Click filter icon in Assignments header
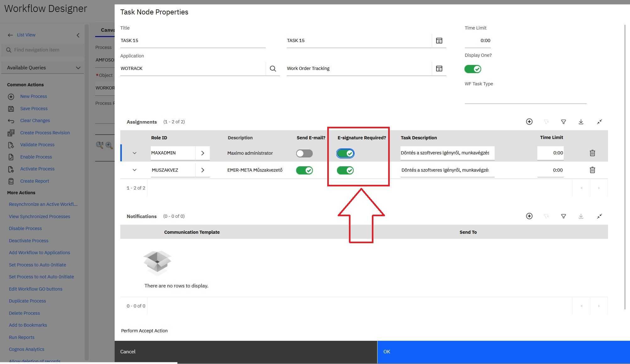The width and height of the screenshot is (630, 364). click(x=563, y=122)
